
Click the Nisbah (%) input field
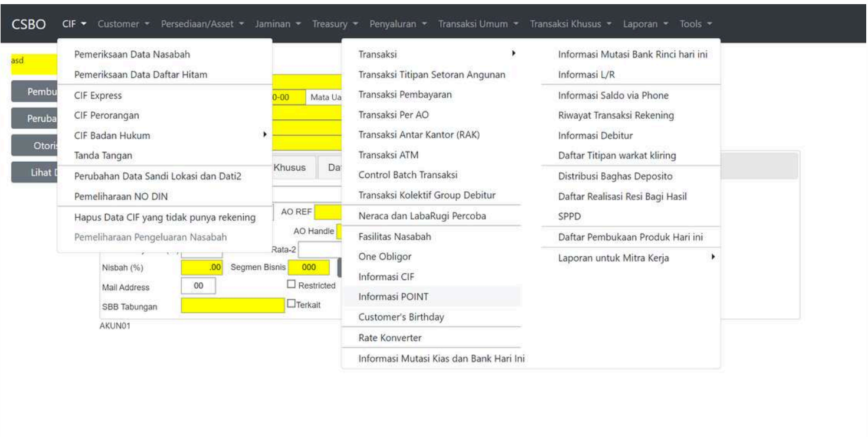pos(202,268)
